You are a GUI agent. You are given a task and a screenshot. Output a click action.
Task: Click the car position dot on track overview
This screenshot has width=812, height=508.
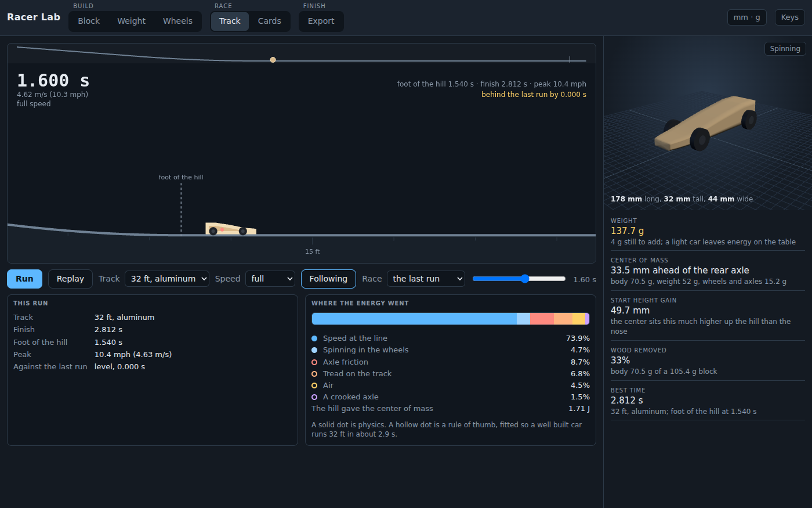273,60
